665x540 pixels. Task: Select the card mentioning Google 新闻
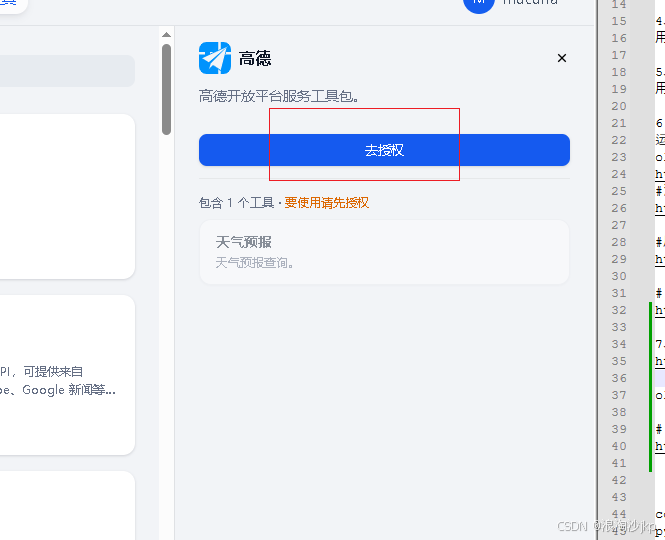pyautogui.click(x=67, y=375)
